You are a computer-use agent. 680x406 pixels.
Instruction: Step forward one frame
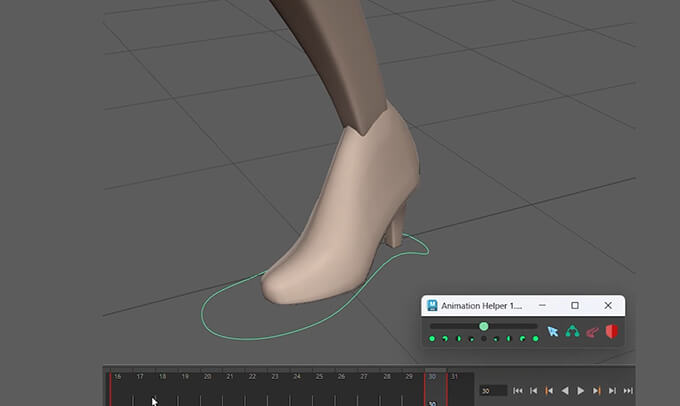612,391
